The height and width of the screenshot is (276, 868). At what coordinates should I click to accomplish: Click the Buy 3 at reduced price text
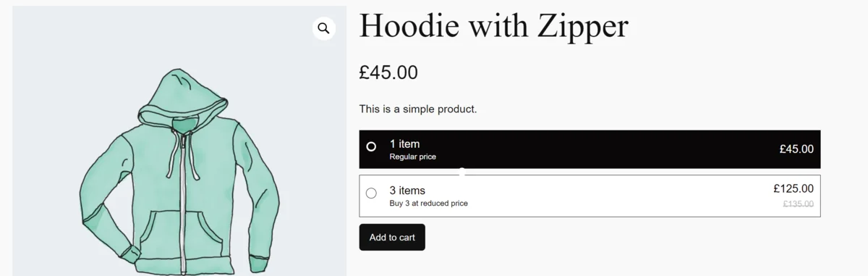pyautogui.click(x=429, y=204)
